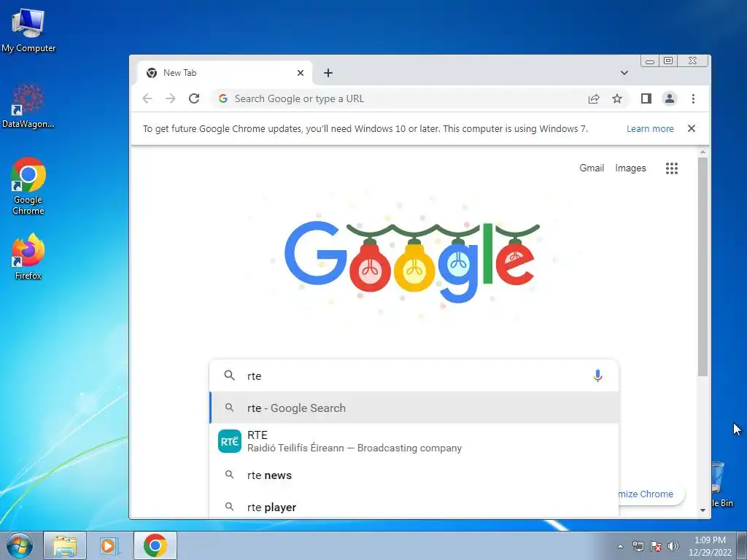Click the Show desktop strip
This screenshot has width=747, height=560.
[742, 545]
